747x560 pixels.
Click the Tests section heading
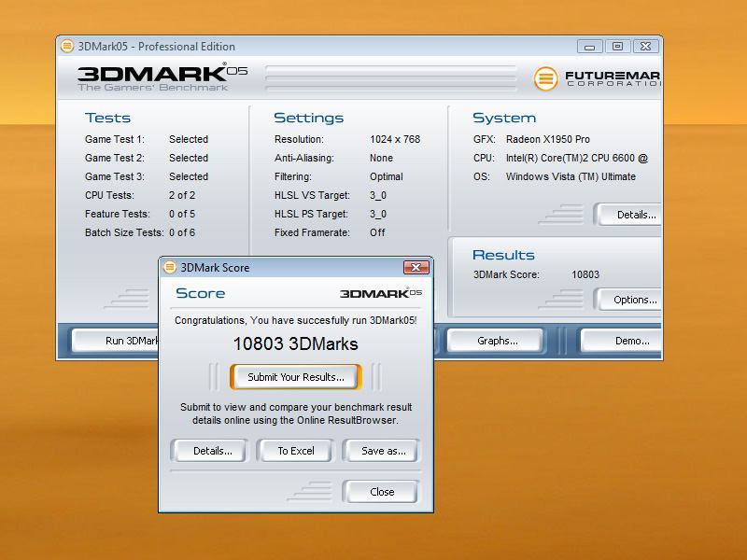[x=107, y=119]
